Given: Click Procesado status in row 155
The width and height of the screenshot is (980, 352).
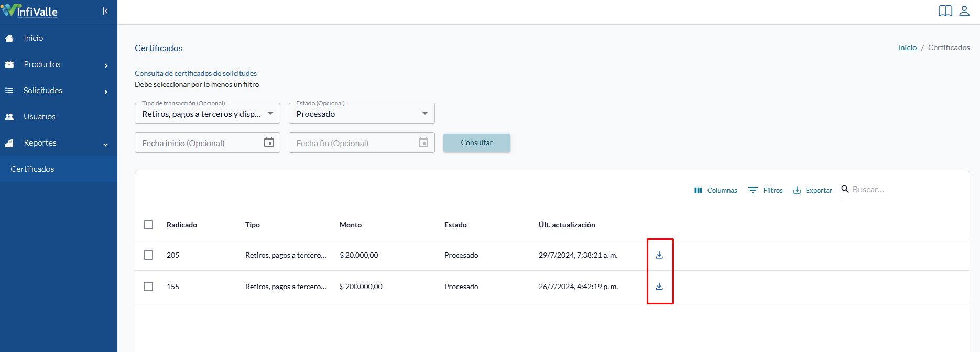Looking at the screenshot, I should (461, 287).
